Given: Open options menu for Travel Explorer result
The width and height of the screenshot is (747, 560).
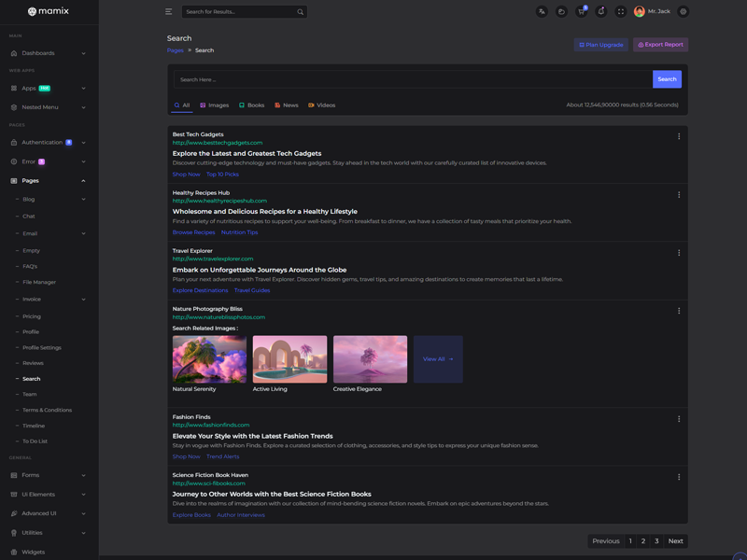Looking at the screenshot, I should point(679,253).
